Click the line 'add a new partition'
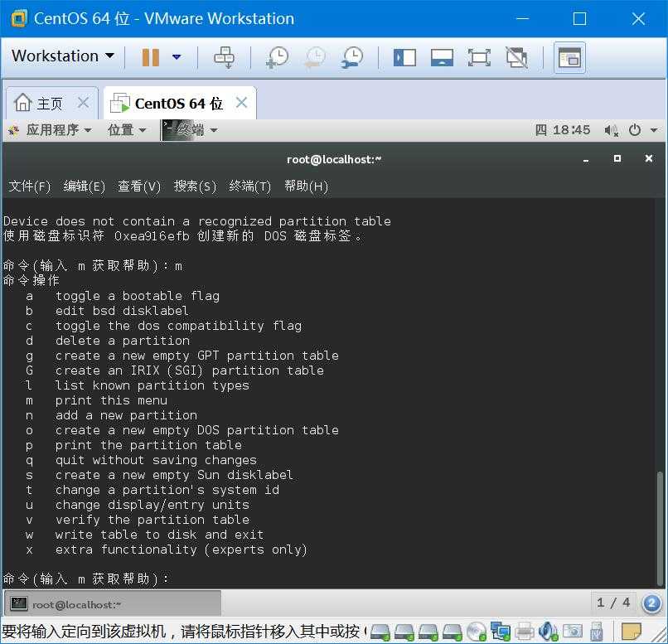The height and width of the screenshot is (644, 668). pyautogui.click(x=126, y=415)
